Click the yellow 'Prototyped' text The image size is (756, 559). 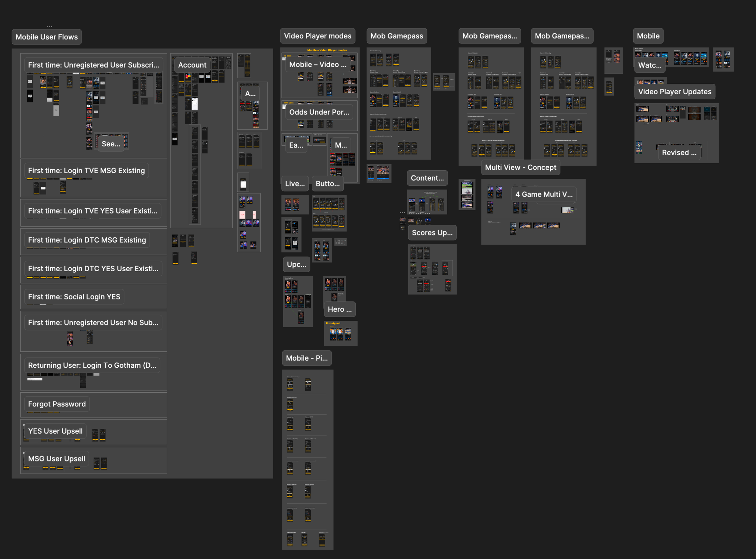pos(333,323)
